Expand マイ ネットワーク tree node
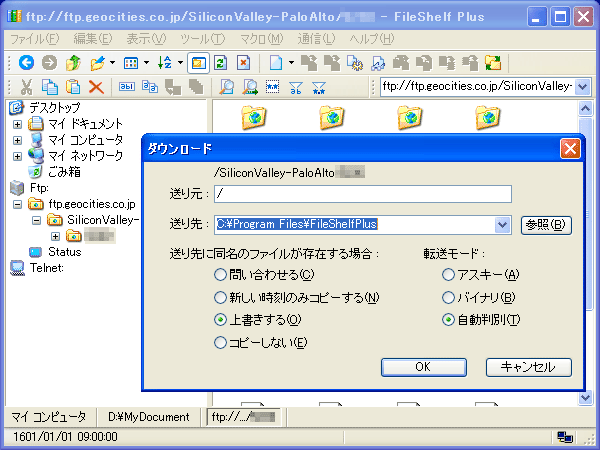The image size is (600, 450). click(17, 156)
